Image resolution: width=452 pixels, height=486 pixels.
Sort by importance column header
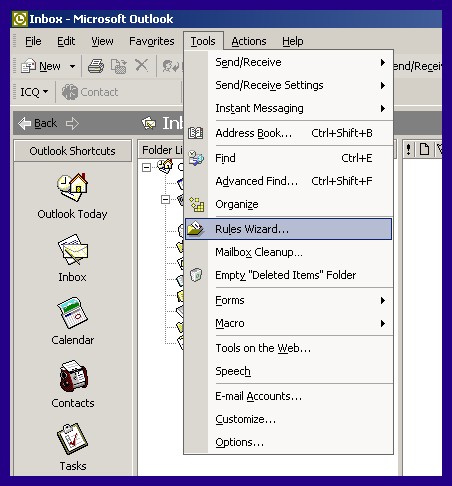click(x=409, y=149)
